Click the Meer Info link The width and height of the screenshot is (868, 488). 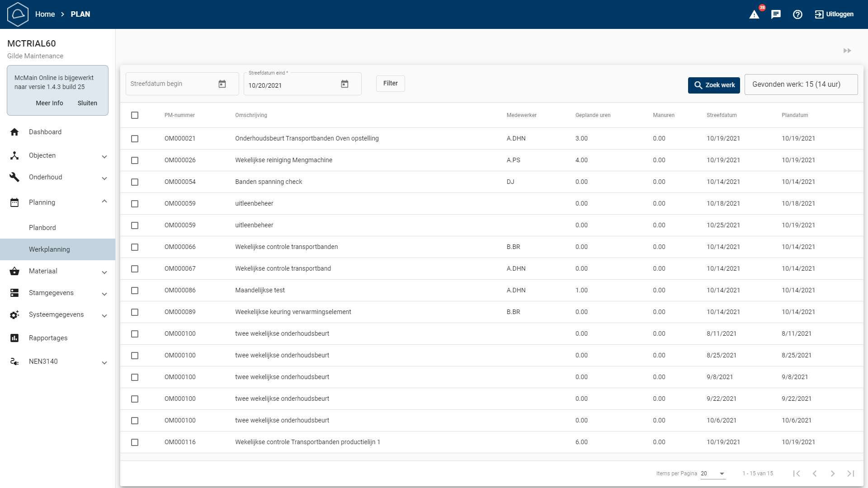(x=49, y=103)
